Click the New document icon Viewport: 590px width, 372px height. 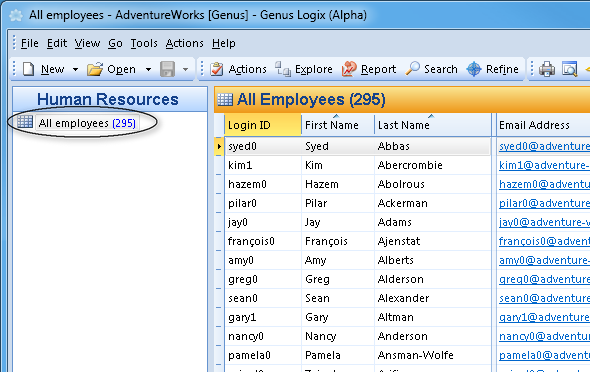[29, 69]
